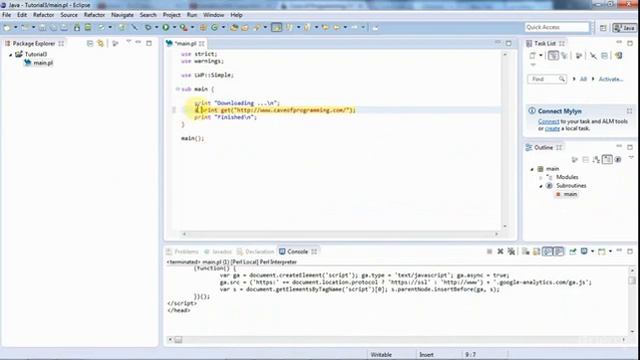Toggle Link with Editor in Package Explorer

pos(100,43)
